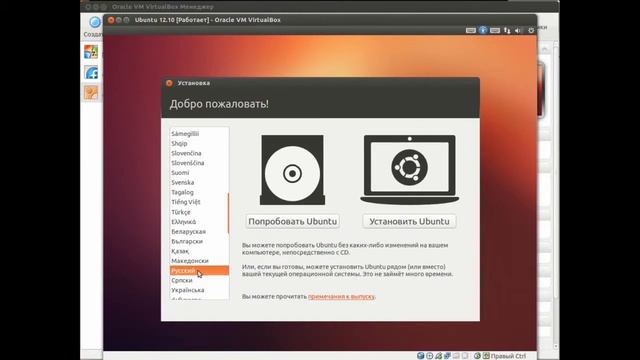Click the Правый Ctrl host key label
This screenshot has width=640, height=360.
point(508,356)
